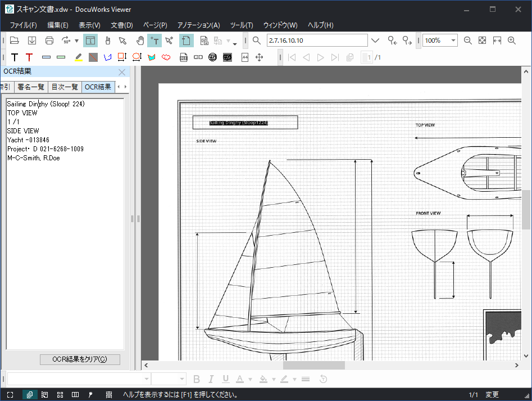Click the print icon in the toolbar
The image size is (532, 401).
[x=49, y=40]
